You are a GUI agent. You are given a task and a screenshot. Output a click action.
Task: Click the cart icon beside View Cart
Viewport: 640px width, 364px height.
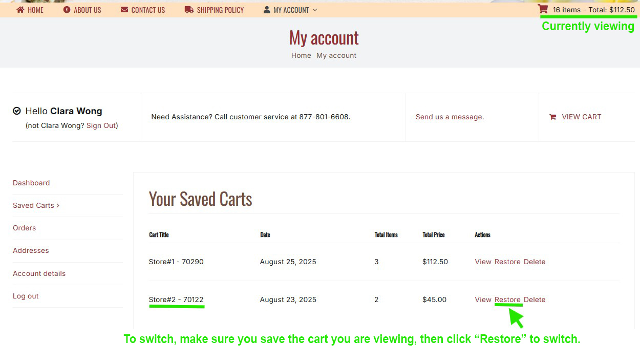pos(553,117)
